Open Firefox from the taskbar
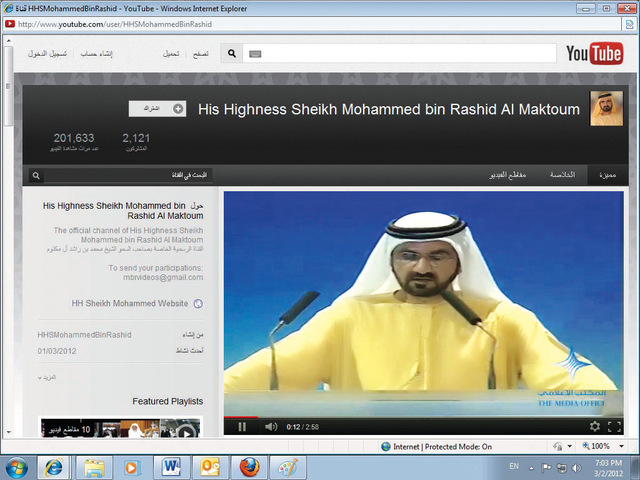This screenshot has height=480, width=640. [249, 467]
